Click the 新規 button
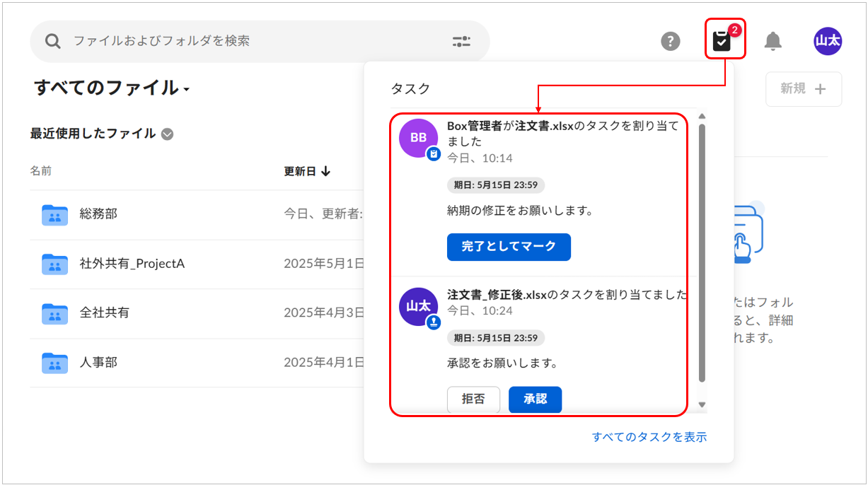This screenshot has width=868, height=485. [x=803, y=89]
